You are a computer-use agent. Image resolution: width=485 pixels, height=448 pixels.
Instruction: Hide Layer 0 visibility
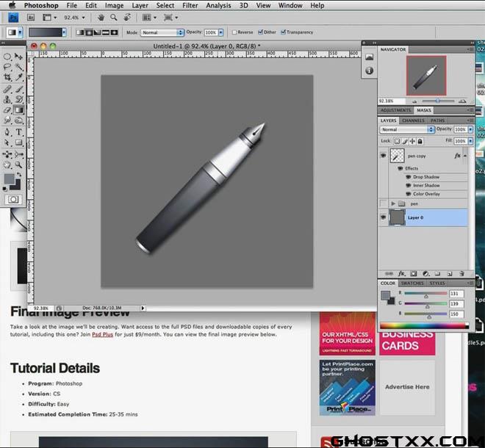coord(384,217)
